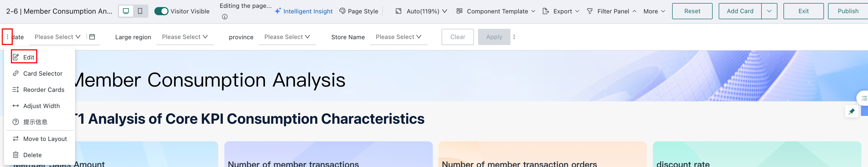
Task: Open the province Please Select dropdown
Action: 287,37
